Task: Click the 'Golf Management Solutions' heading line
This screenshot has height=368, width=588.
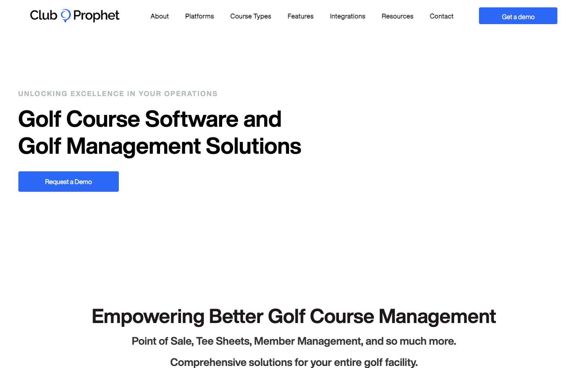Action: (x=160, y=146)
